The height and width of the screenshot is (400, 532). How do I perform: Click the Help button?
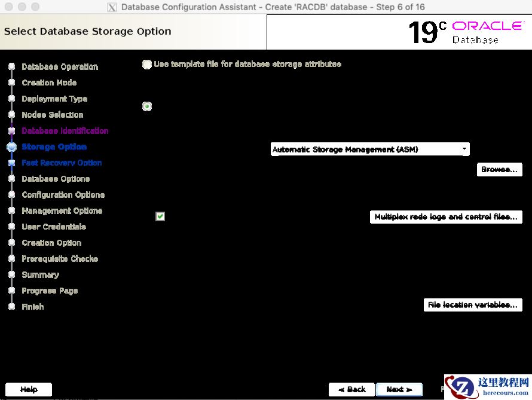29,389
